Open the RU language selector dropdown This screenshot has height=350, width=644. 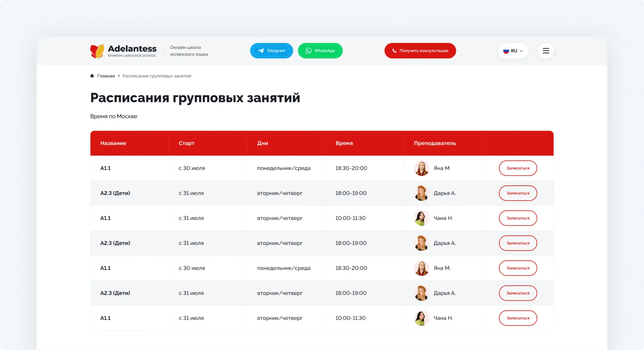(513, 51)
